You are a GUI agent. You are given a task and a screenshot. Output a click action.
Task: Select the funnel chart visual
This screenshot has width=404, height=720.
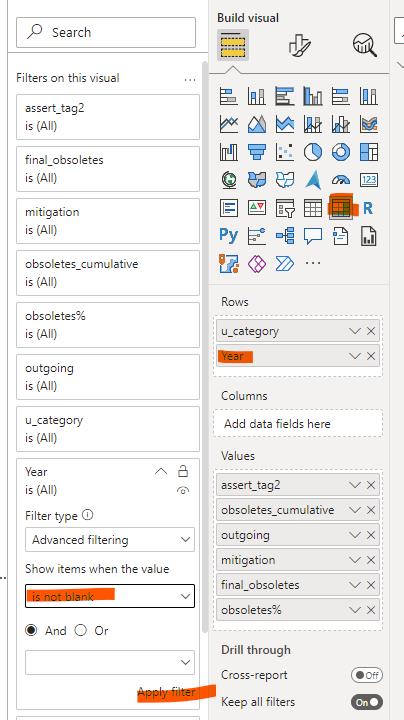256,152
